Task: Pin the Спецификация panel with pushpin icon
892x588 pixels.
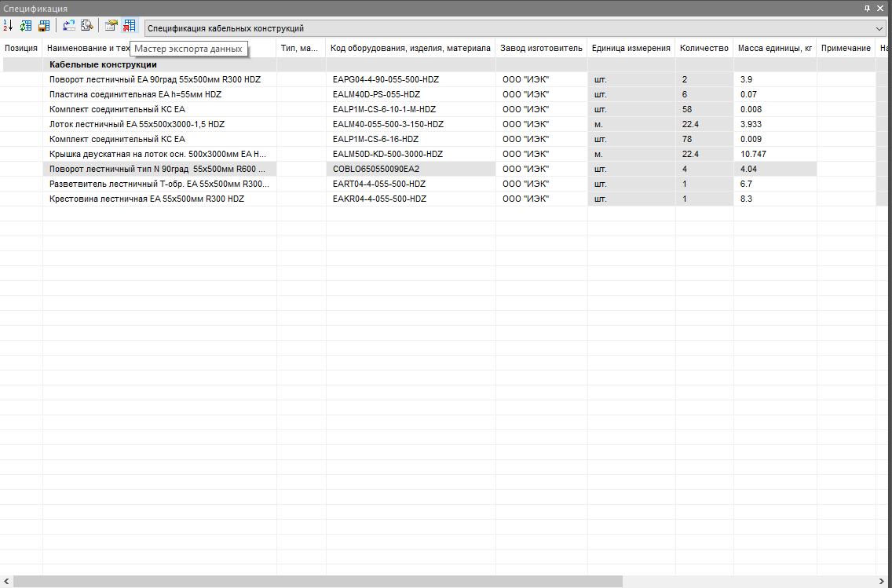Action: click(867, 9)
